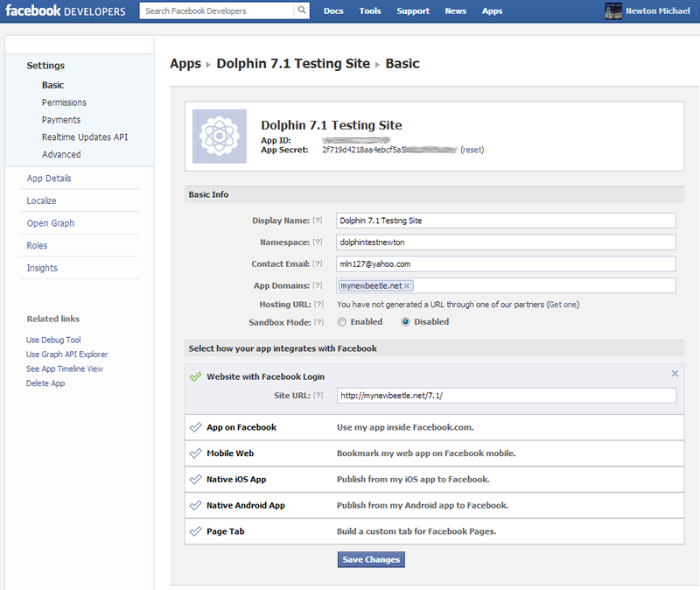Enable Sandbox Mode radio button
This screenshot has width=700, height=590.
tap(342, 322)
